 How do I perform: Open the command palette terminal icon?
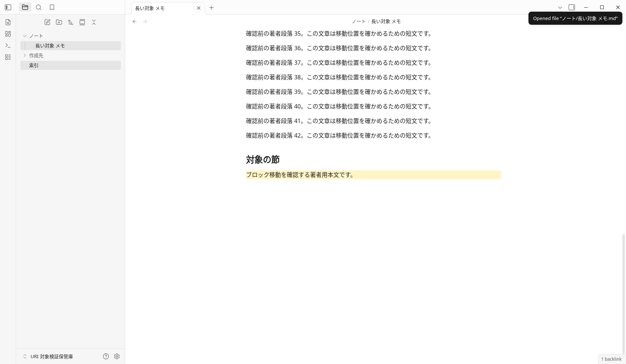click(x=8, y=45)
